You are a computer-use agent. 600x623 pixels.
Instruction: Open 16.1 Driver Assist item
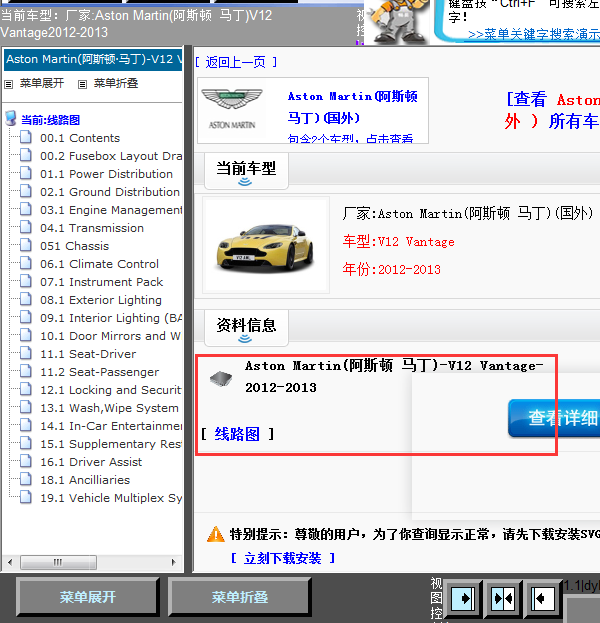91,462
